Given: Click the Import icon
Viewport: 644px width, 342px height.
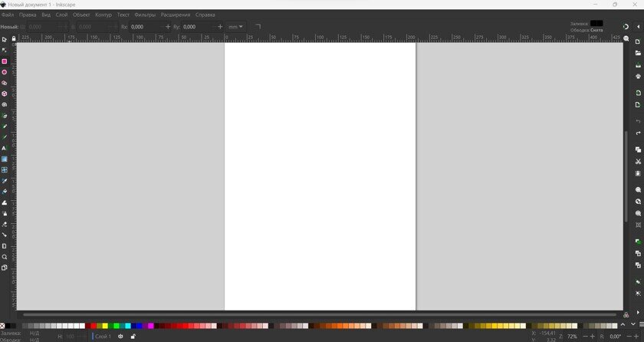Looking at the screenshot, I should [638, 93].
